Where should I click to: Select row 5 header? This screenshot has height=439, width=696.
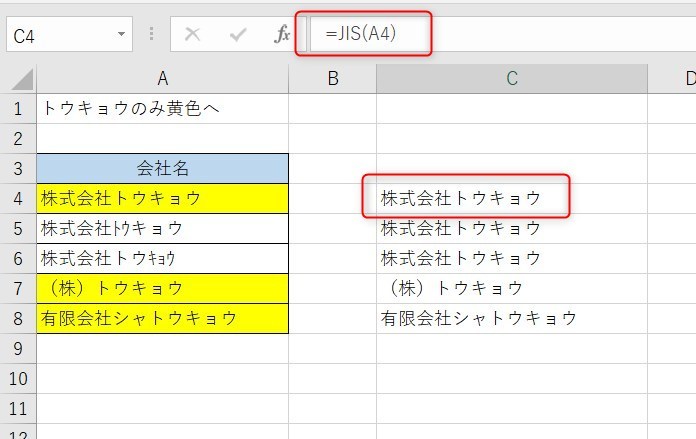click(x=18, y=229)
